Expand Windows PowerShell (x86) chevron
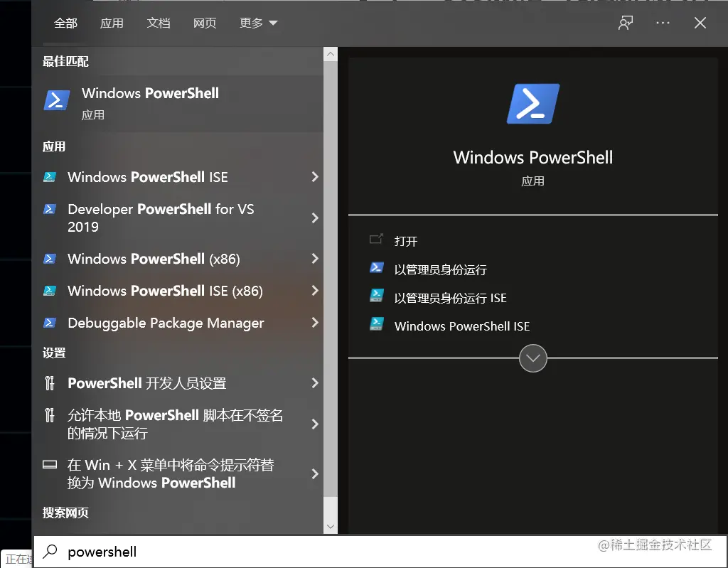The width and height of the screenshot is (728, 568). click(x=315, y=258)
